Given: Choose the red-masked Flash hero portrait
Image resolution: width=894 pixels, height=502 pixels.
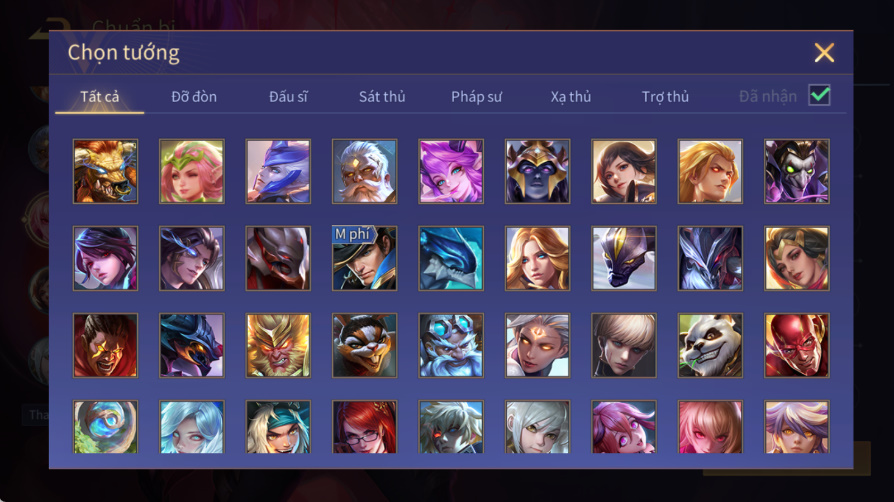Looking at the screenshot, I should 797,345.
